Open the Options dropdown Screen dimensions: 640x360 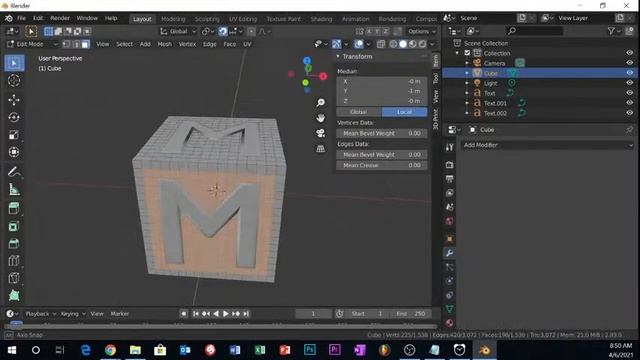click(x=422, y=31)
